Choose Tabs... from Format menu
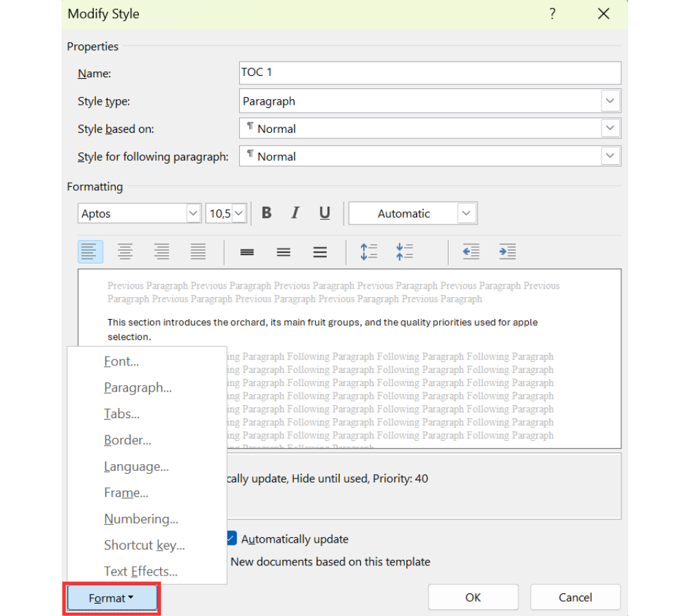Image resolution: width=685 pixels, height=616 pixels. [122, 414]
